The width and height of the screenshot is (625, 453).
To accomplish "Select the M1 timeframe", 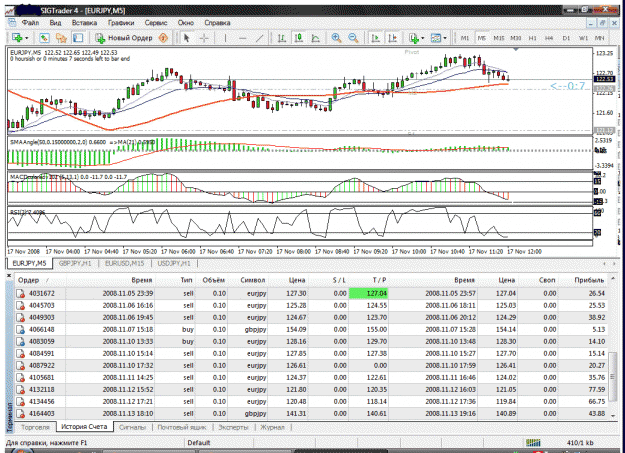I will 465,38.
